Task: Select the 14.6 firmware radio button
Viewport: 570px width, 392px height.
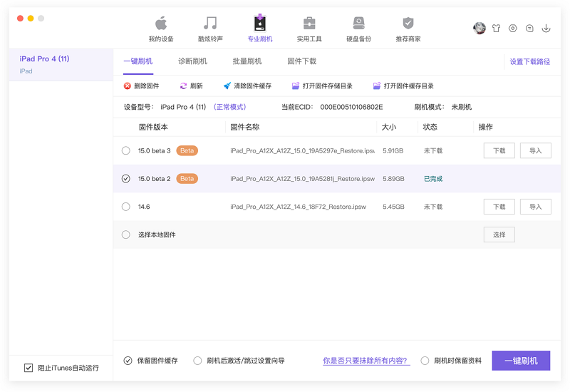Action: tap(126, 207)
